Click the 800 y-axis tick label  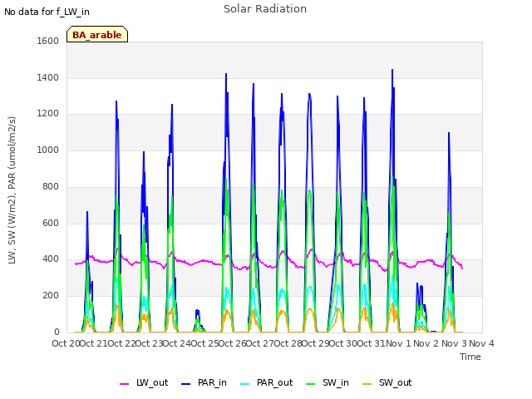[x=51, y=186]
